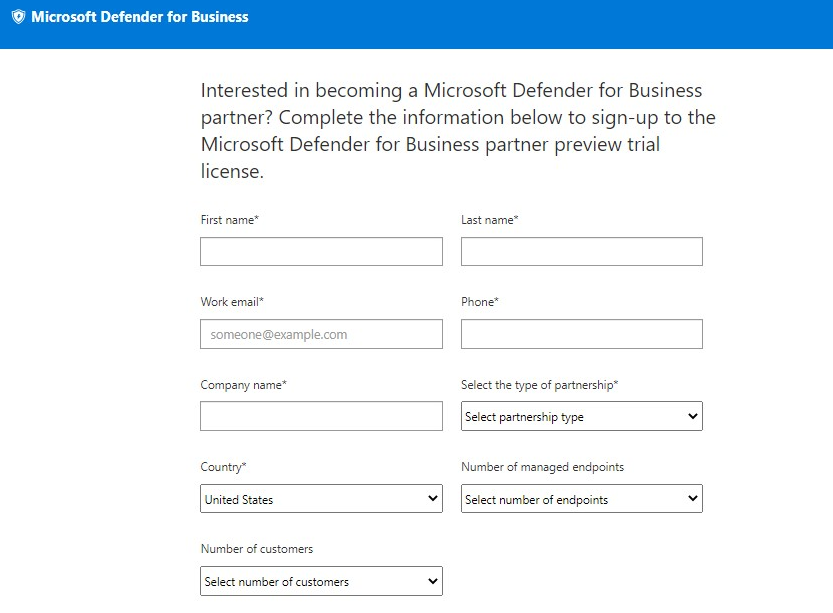
Task: Expand the Country dropdown showing United States
Action: 321,499
